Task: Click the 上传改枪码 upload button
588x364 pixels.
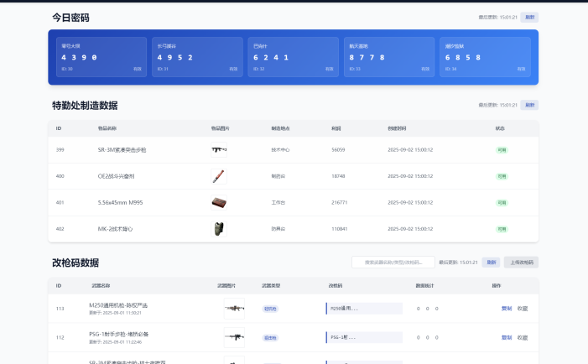Action: 521,263
